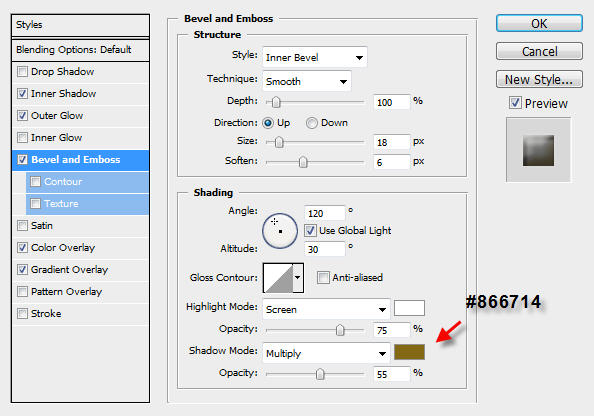Uncheck the Color Overlay checkbox

[22, 247]
